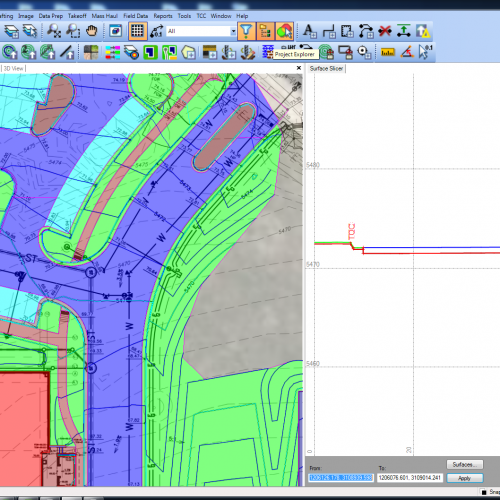This screenshot has height=500, width=500.
Task: Click the rectangle with red marker icon
Action: tap(345, 52)
